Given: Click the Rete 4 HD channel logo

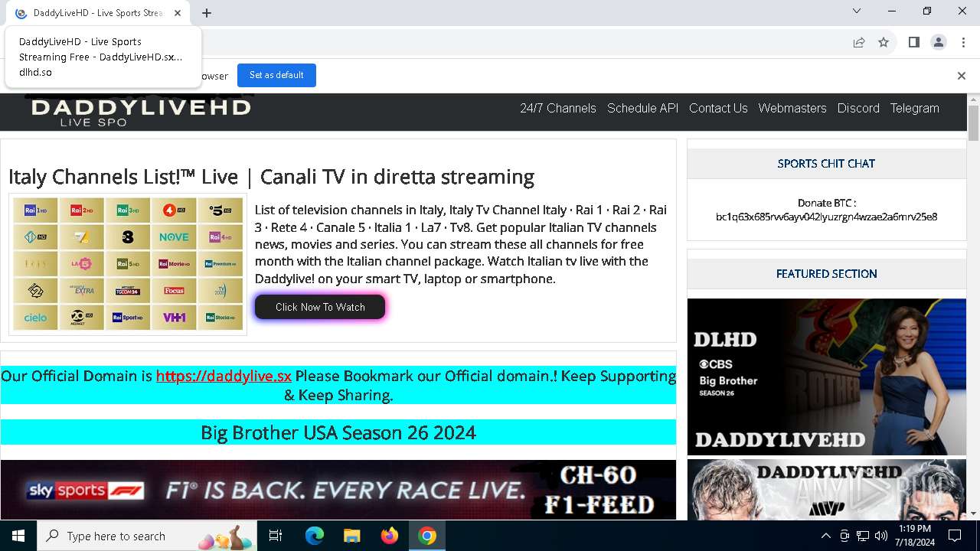Looking at the screenshot, I should tap(174, 210).
